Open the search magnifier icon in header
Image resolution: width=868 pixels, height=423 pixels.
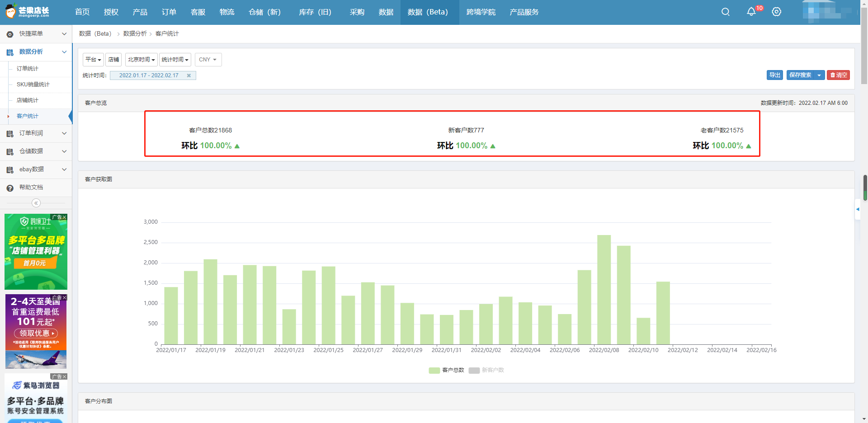pyautogui.click(x=726, y=12)
